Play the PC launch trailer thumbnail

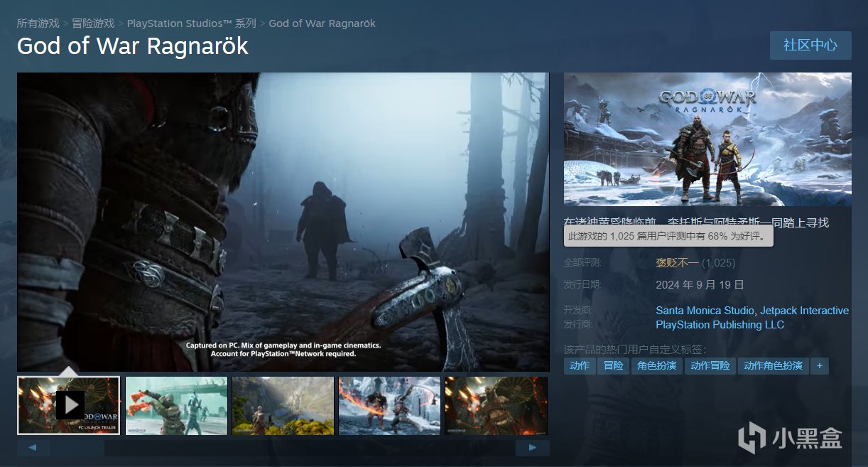(69, 405)
